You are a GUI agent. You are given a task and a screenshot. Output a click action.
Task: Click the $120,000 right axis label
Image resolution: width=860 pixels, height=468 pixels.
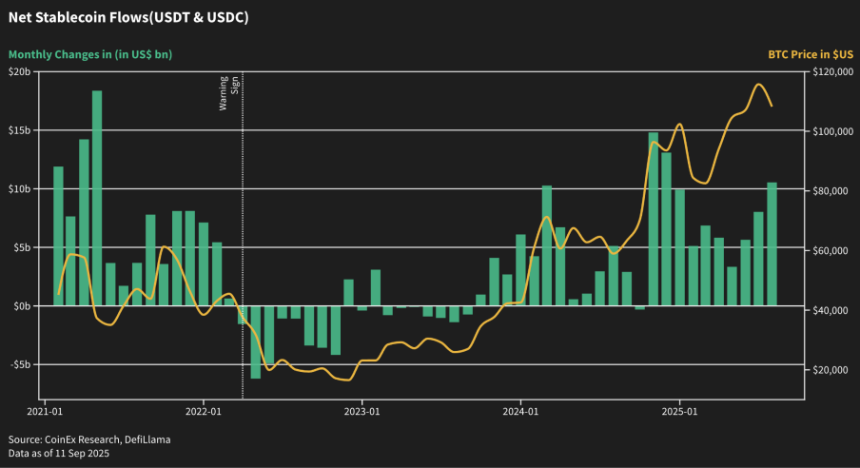click(x=832, y=72)
